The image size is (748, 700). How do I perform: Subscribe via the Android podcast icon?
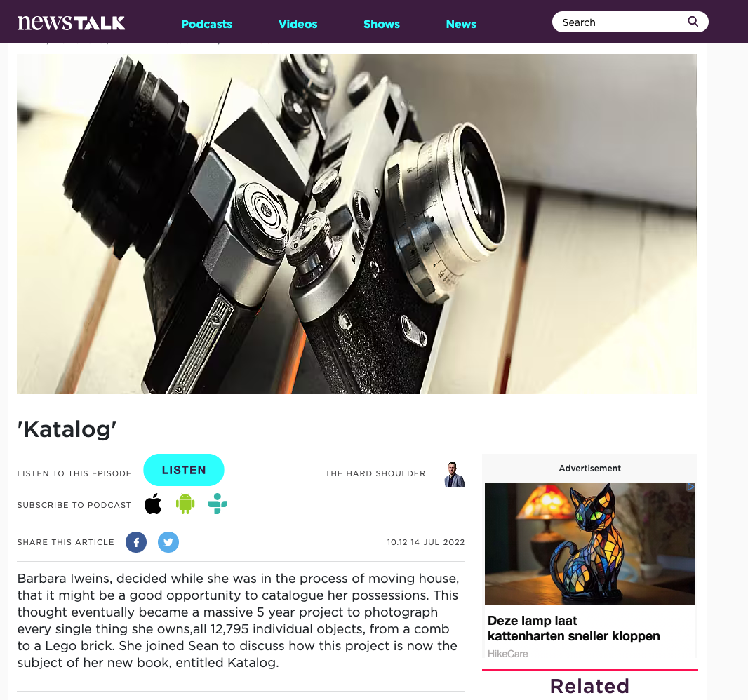point(185,504)
